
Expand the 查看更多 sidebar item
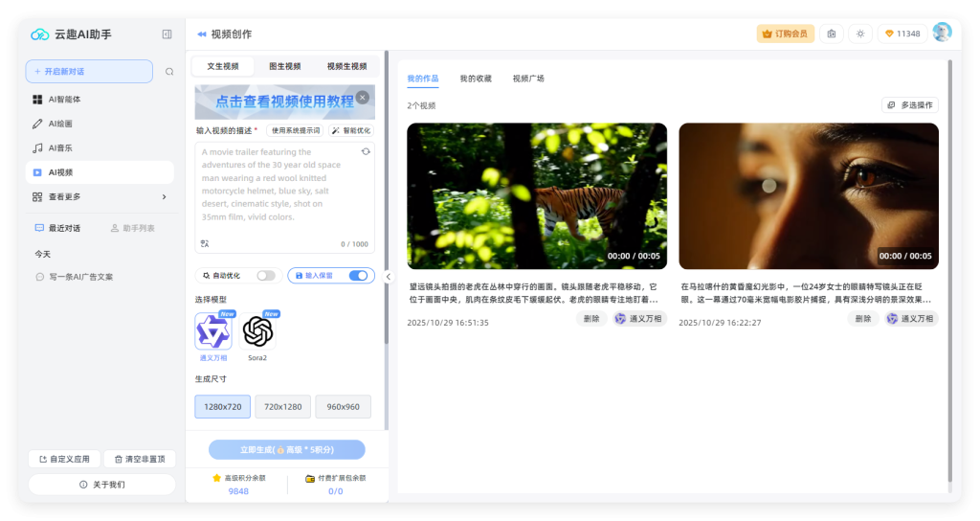coord(100,197)
